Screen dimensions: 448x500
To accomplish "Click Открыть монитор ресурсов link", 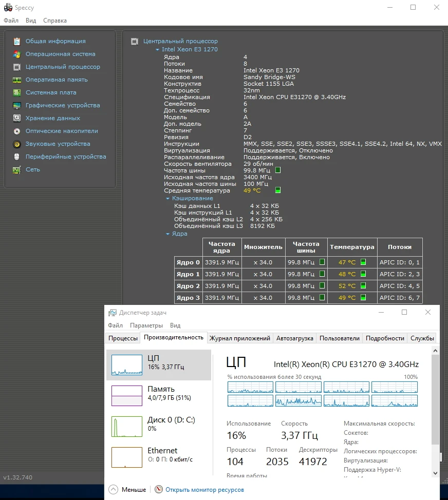I will 204,490.
